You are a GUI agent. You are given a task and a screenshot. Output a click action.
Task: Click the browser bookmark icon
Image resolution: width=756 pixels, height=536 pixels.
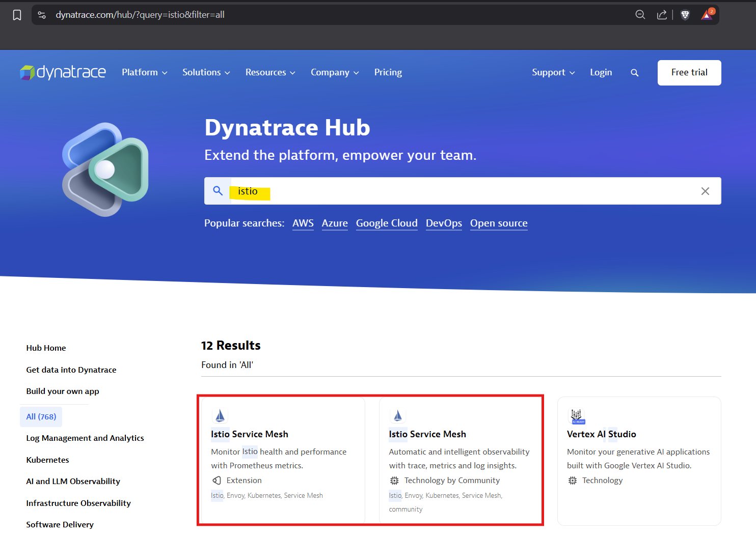(x=17, y=15)
